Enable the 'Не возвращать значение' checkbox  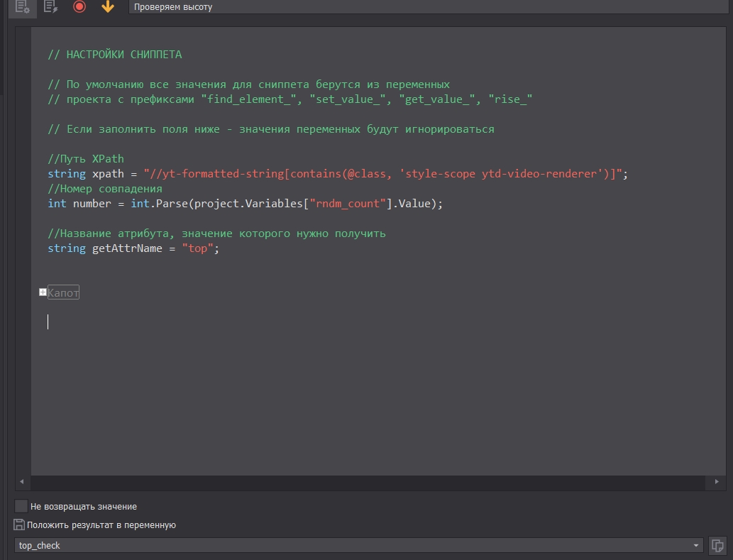click(21, 506)
